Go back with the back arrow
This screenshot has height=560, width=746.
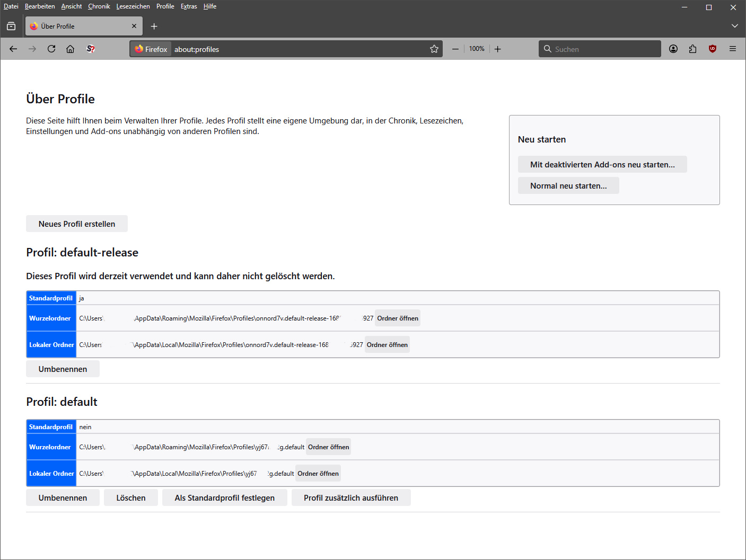coord(13,49)
